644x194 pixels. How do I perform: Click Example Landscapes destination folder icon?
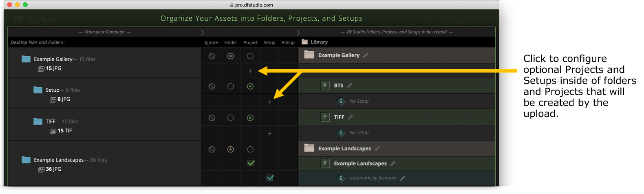click(x=309, y=148)
